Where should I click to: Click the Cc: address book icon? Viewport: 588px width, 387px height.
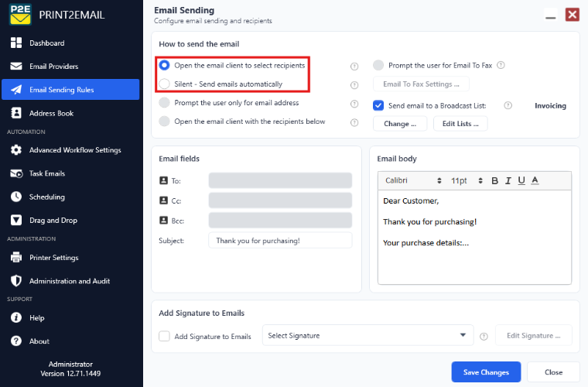point(163,200)
